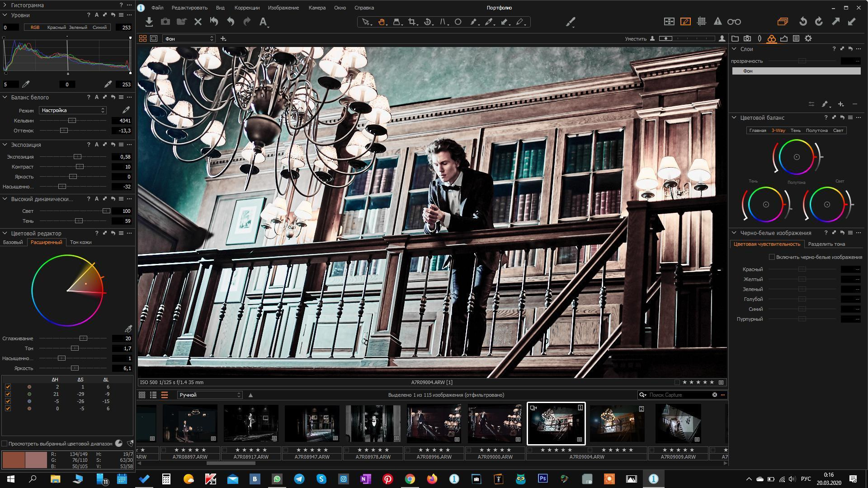Select the Красный levels channel
This screenshot has width=868, height=488.
tap(57, 28)
